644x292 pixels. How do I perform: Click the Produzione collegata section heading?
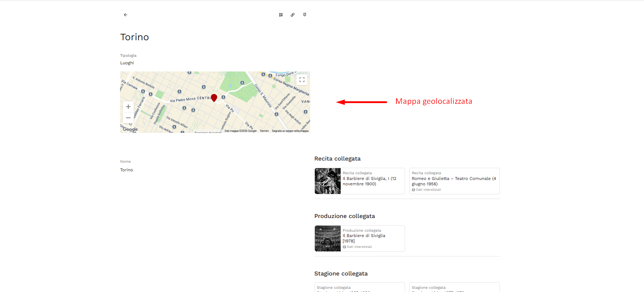pyautogui.click(x=345, y=216)
